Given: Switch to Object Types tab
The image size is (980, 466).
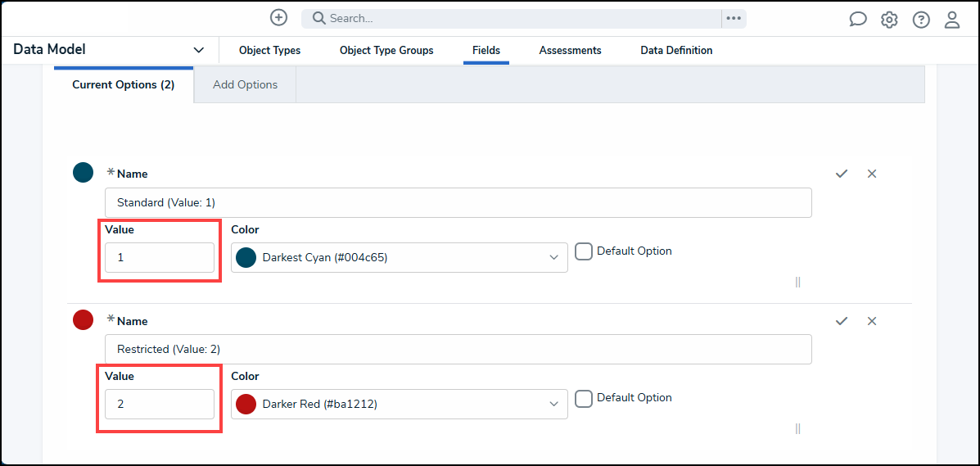Looking at the screenshot, I should click(x=269, y=51).
